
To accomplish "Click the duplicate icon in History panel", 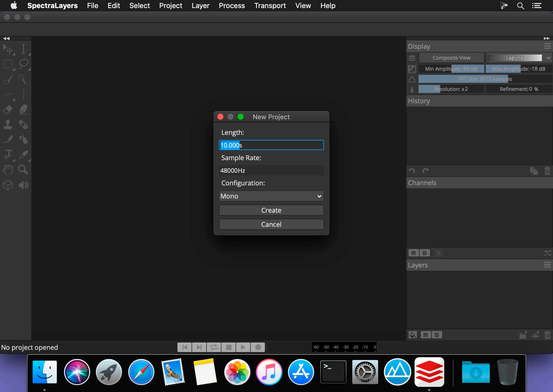I will [x=534, y=171].
